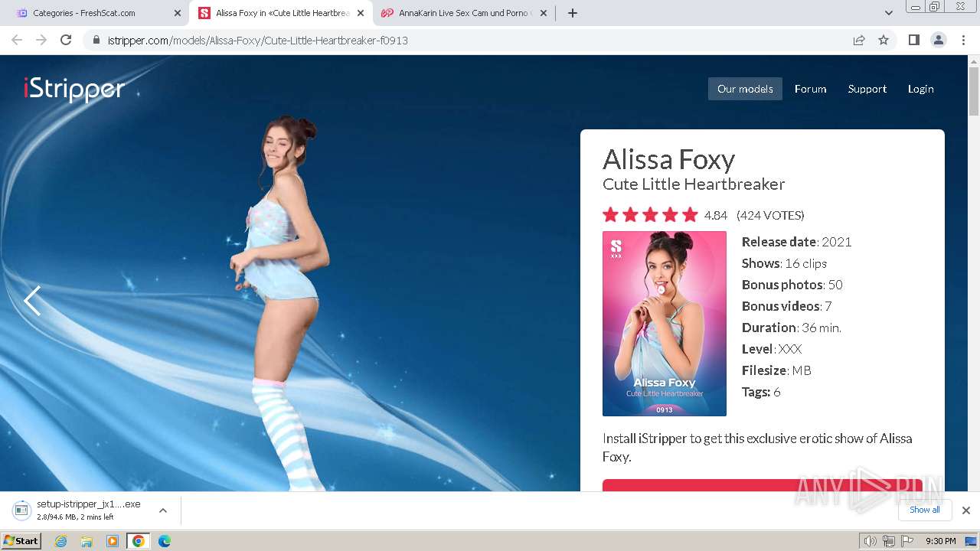Click the Shows: 16 clips line
980x551 pixels.
pos(784,263)
